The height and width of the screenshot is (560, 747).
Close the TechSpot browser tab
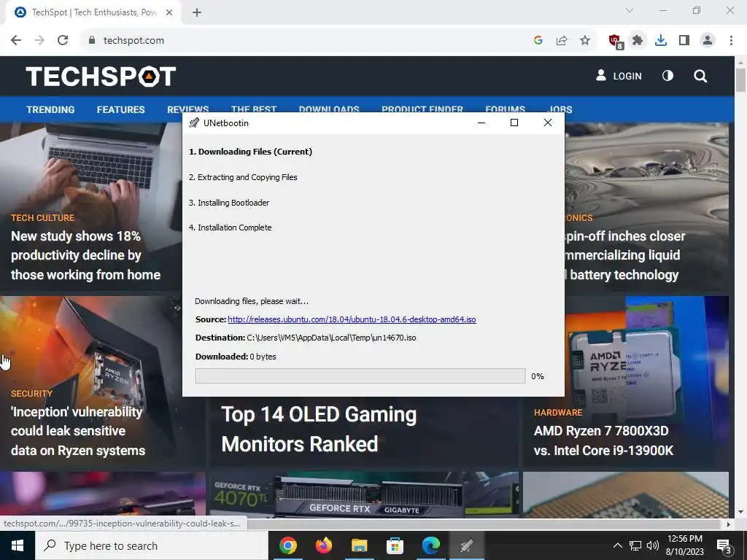(169, 12)
